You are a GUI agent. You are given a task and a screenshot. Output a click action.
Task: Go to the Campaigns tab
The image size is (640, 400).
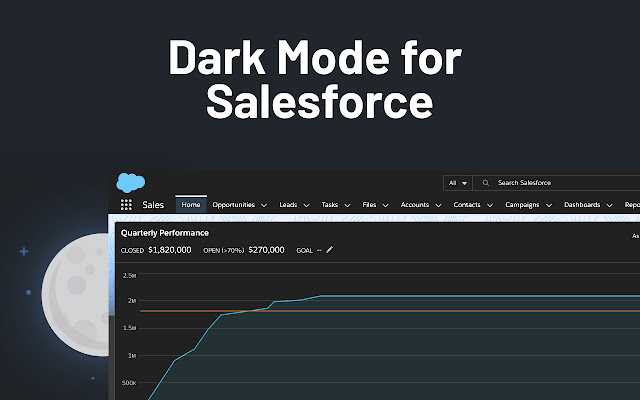click(522, 205)
